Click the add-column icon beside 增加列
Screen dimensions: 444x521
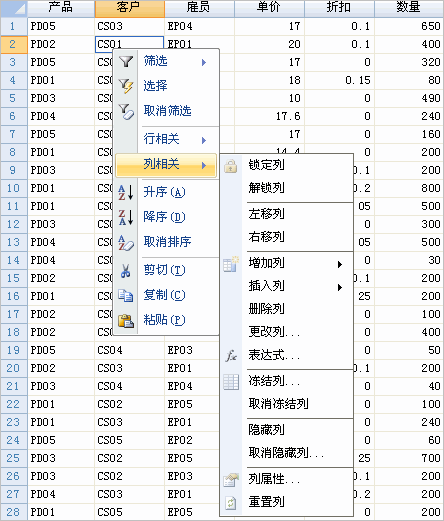(231, 264)
